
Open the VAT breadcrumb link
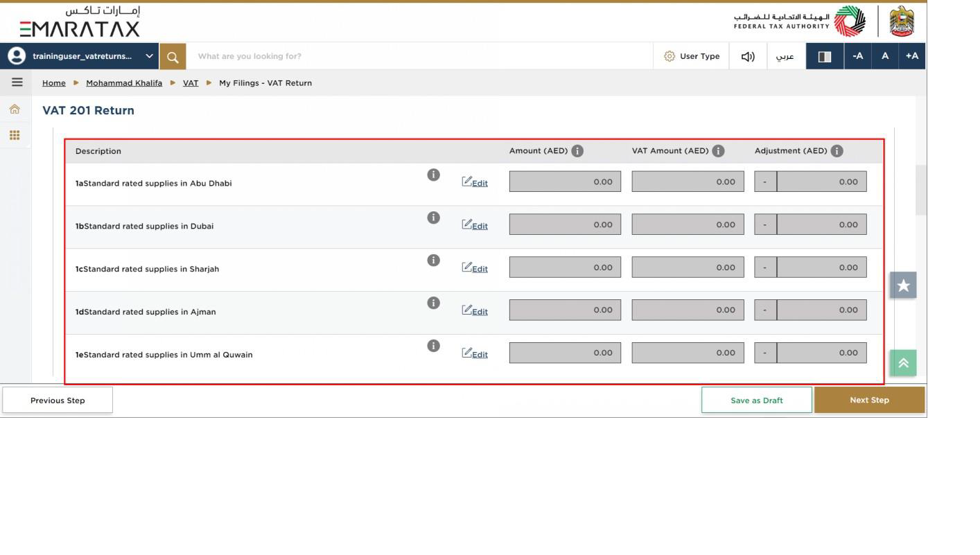(x=191, y=82)
